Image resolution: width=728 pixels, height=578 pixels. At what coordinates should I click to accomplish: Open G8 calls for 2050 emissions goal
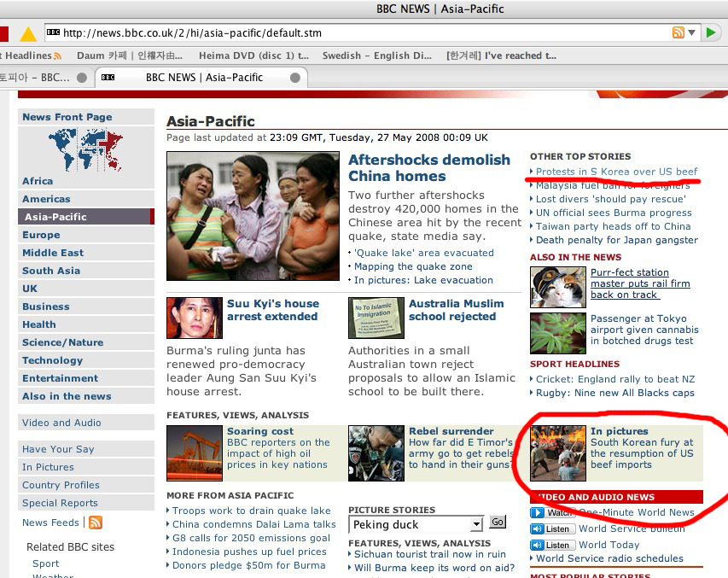251,538
